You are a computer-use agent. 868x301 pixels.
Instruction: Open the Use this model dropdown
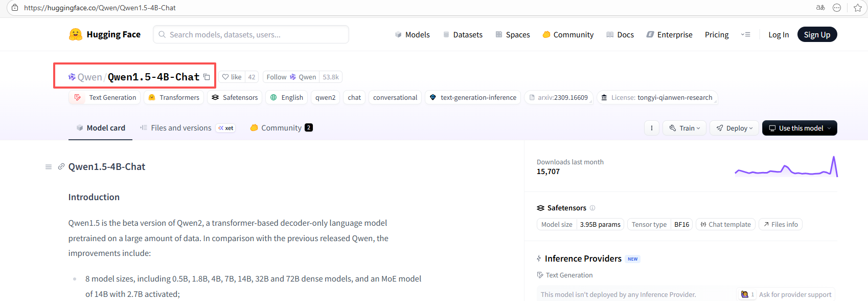pos(800,128)
